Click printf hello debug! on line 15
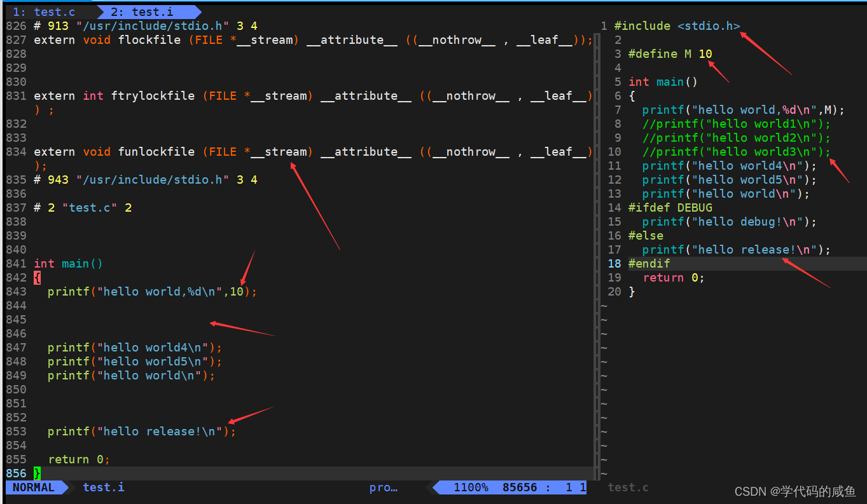This screenshot has width=867, height=504. coord(730,222)
